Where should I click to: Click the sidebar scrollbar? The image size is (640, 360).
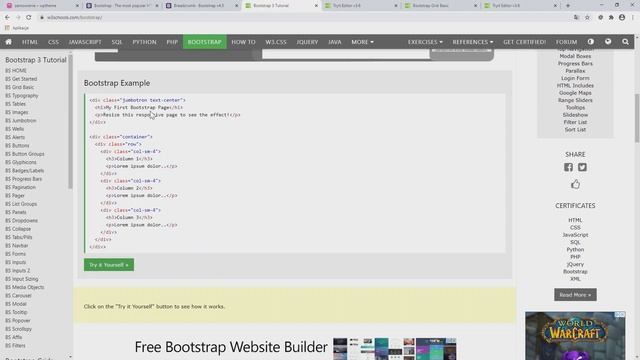tap(70, 122)
